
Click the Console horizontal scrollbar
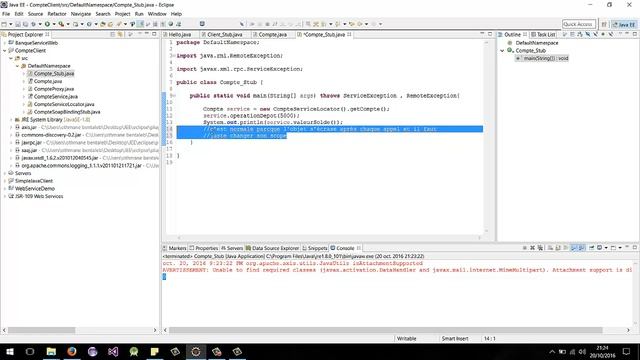386,330
